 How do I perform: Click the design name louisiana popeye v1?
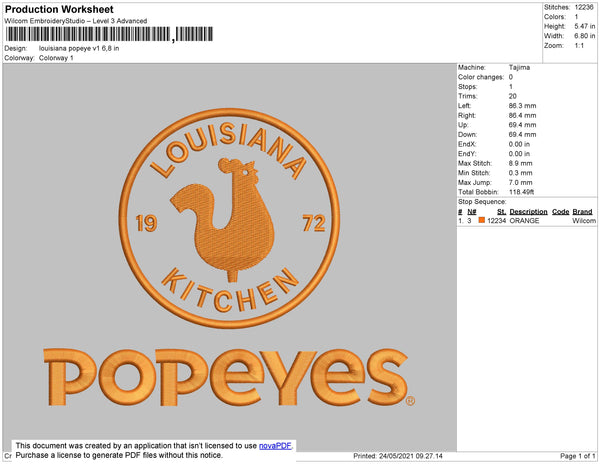point(79,49)
